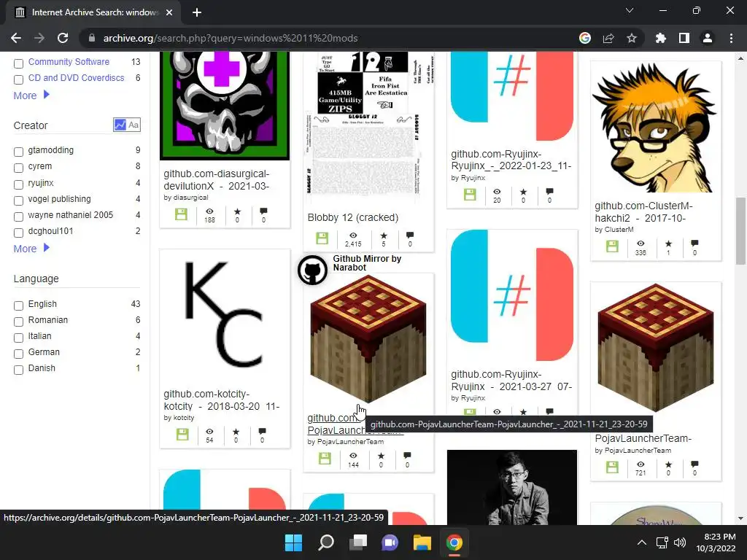Check the Italian language filter
747x560 pixels.
pos(18,338)
